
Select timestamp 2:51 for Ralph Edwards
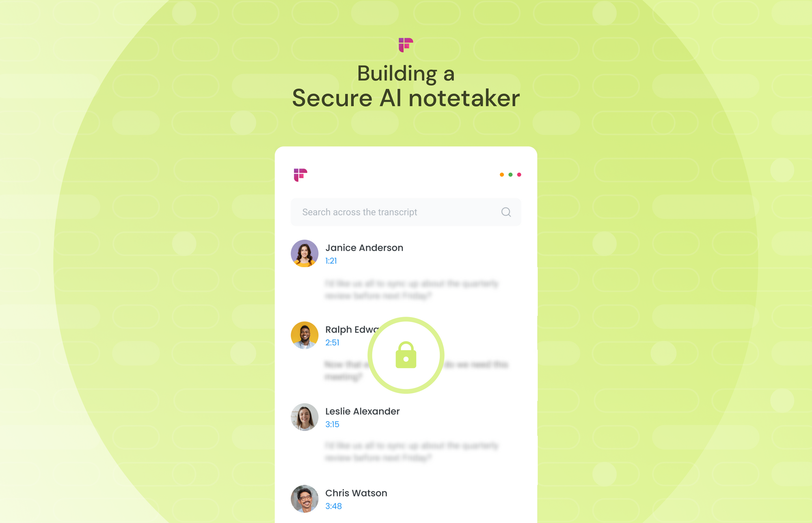point(333,342)
